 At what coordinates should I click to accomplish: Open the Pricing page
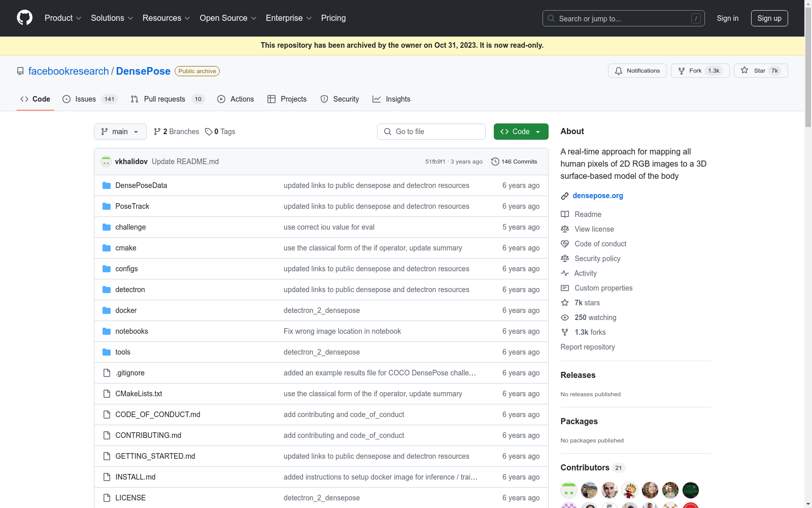pos(333,18)
